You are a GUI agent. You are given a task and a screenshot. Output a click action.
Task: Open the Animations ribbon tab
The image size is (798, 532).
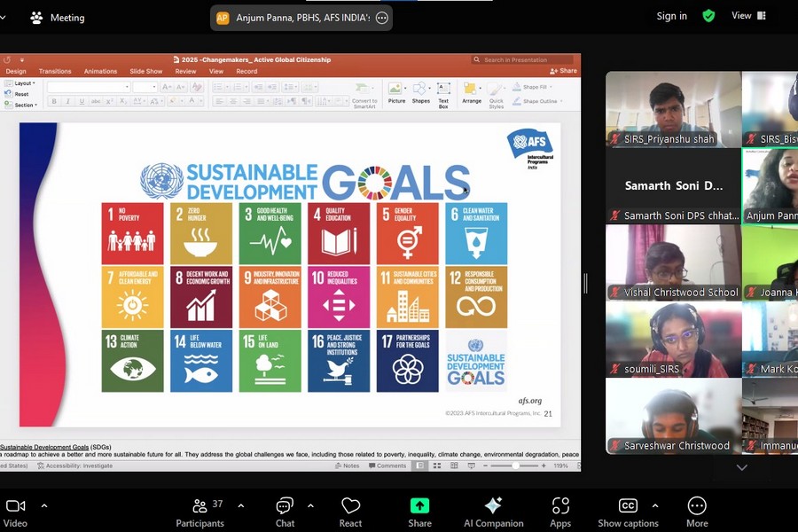[100, 71]
